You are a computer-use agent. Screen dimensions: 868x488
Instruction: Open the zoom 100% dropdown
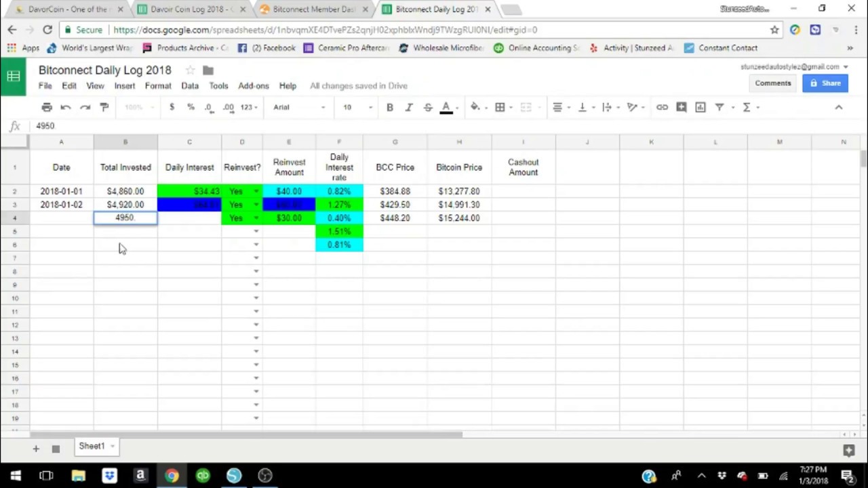click(138, 107)
